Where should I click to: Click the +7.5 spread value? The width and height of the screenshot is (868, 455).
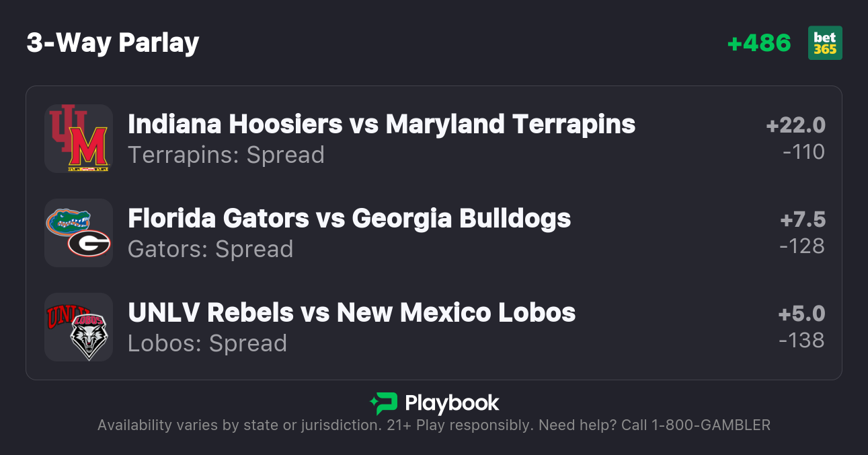[803, 219]
